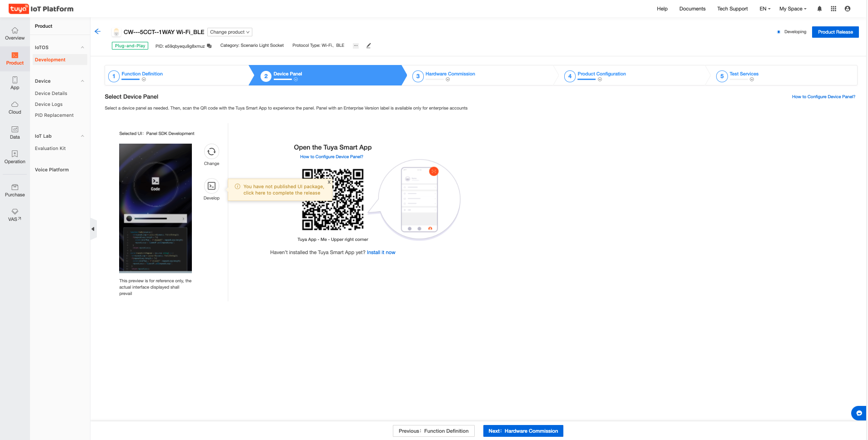Collapse the Device menu group
Screen dimensions: 868x440
tap(82, 81)
